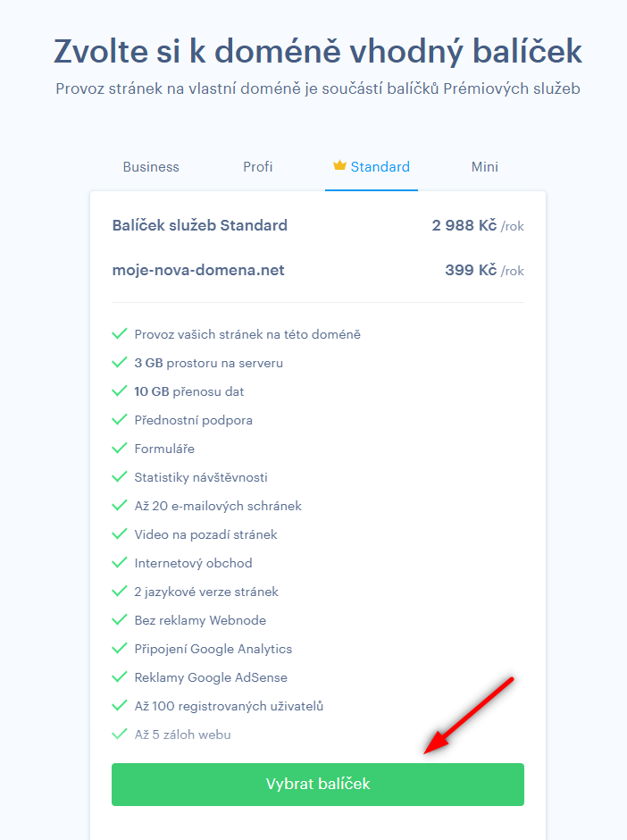Click the crown icon beside Standard

(339, 165)
